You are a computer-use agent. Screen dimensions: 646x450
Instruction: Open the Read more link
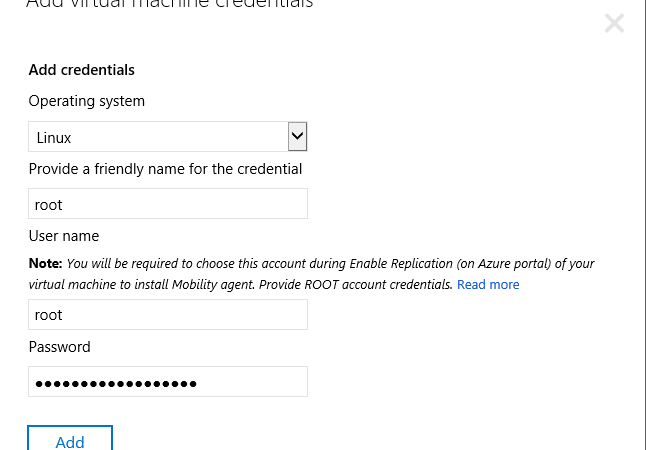(488, 284)
